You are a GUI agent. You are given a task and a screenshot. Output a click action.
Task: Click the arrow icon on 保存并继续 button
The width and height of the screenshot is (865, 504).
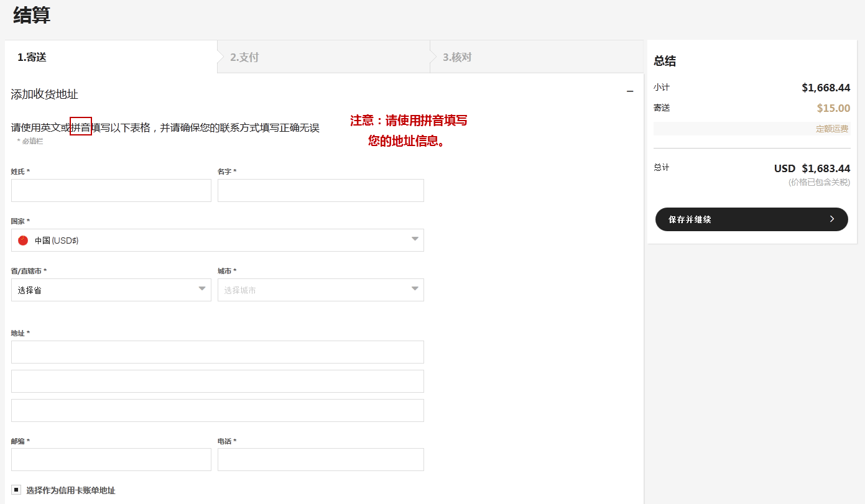click(832, 219)
